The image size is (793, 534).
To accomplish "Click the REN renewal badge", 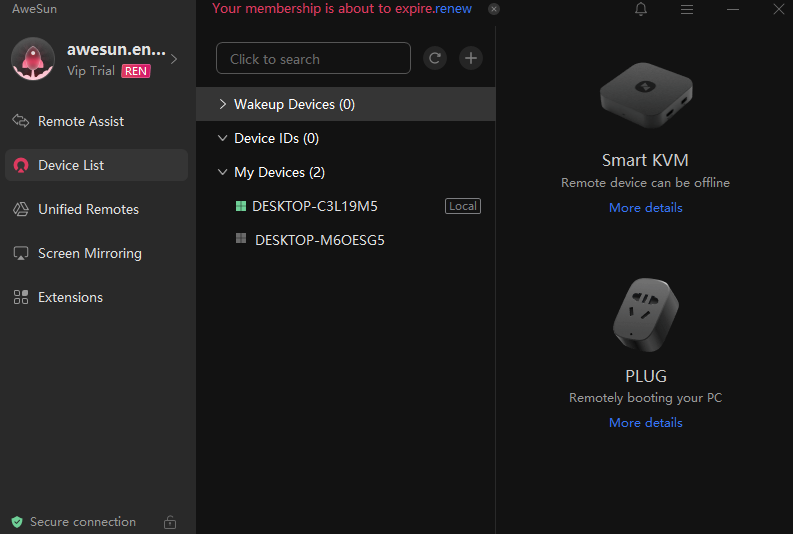I will [x=136, y=71].
